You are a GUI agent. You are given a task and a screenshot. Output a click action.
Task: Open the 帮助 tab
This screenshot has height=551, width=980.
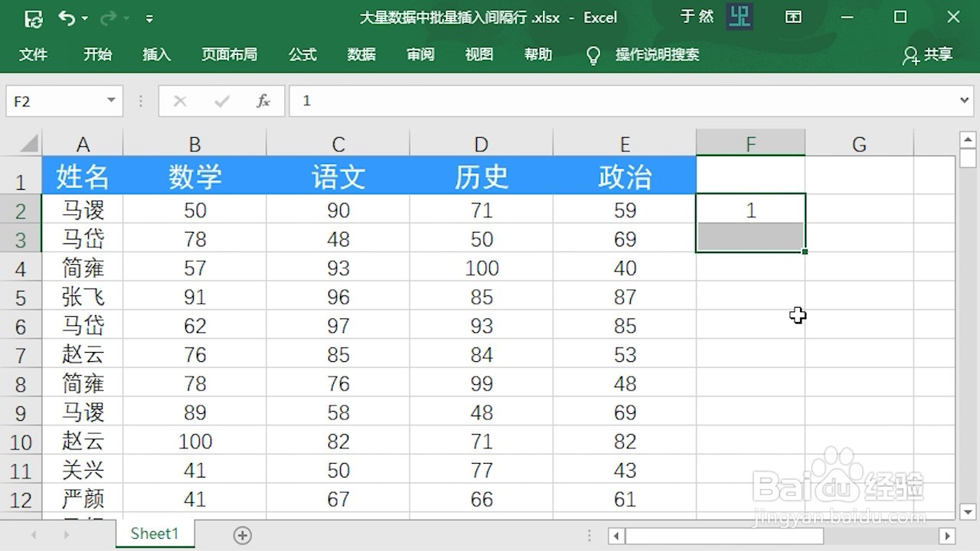[x=538, y=54]
